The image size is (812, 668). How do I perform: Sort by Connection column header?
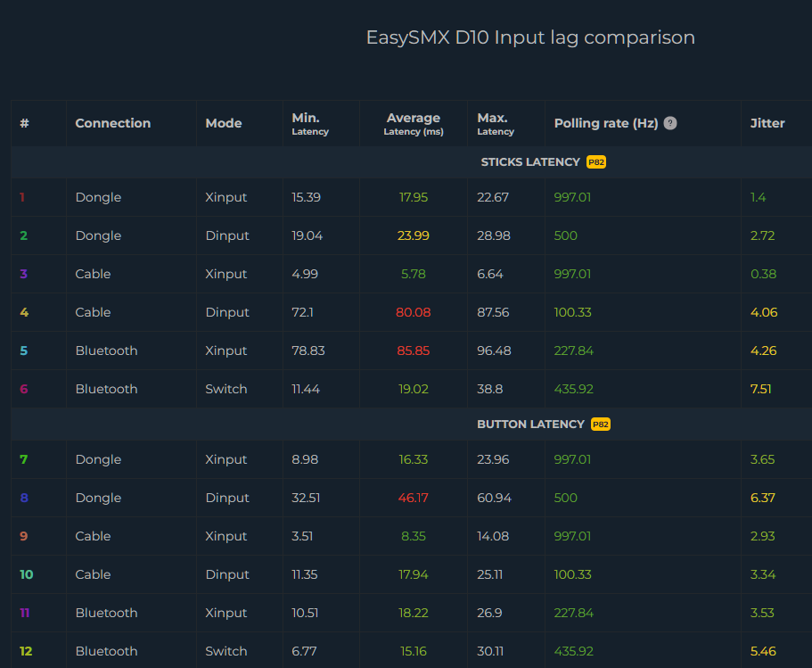(113, 123)
